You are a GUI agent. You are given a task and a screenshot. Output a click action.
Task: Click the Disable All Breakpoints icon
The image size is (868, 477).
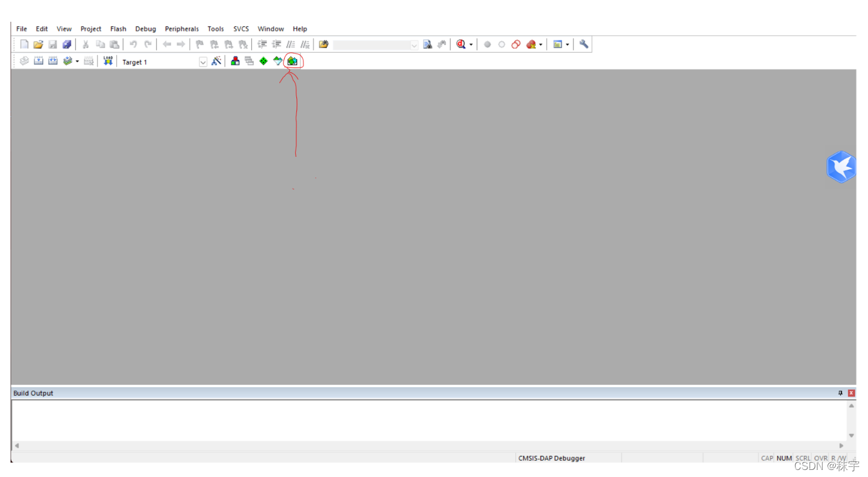point(516,44)
